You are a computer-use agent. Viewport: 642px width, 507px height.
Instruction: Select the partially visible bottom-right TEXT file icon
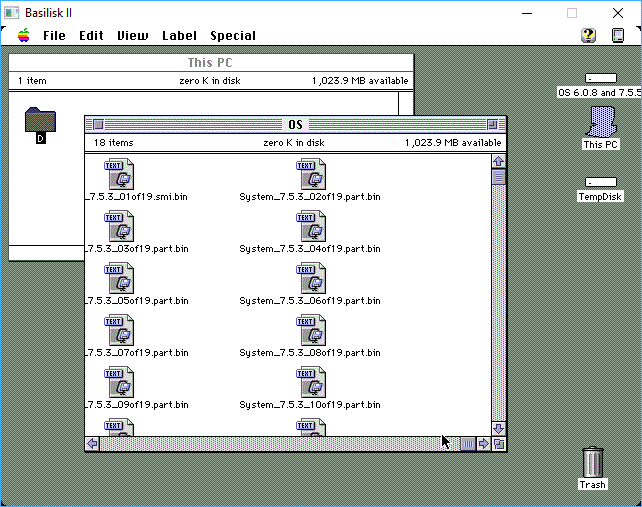[x=311, y=427]
